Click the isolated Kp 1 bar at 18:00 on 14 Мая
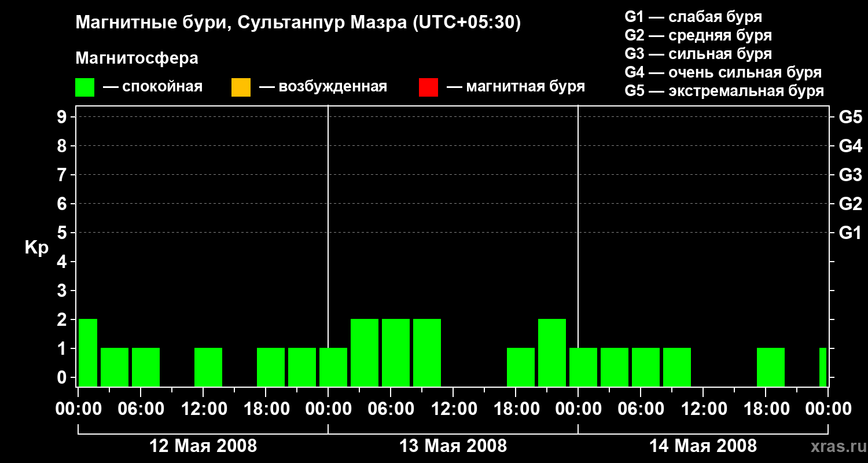Image resolution: width=868 pixels, height=463 pixels. click(771, 367)
